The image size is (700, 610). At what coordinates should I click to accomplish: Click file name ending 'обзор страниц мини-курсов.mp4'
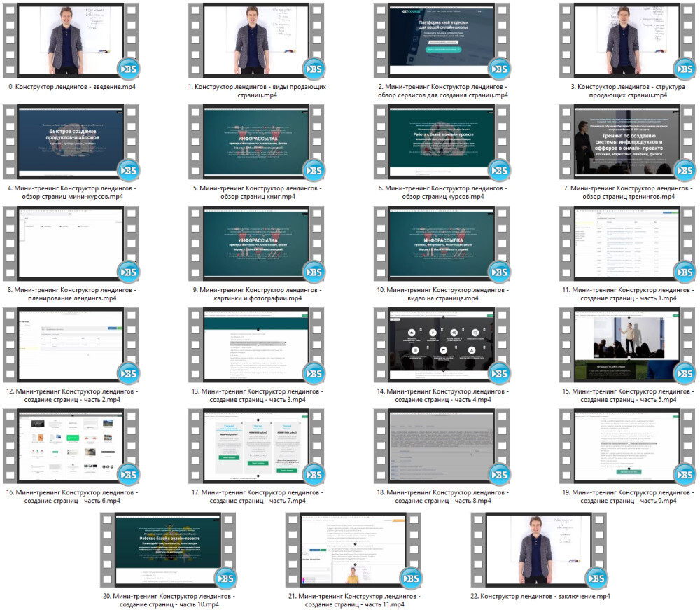point(72,193)
